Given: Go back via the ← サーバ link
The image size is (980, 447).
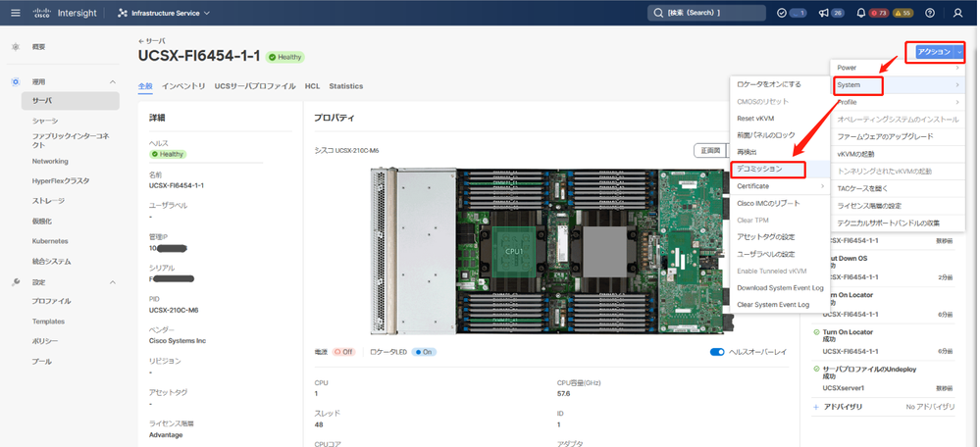Looking at the screenshot, I should [x=152, y=40].
